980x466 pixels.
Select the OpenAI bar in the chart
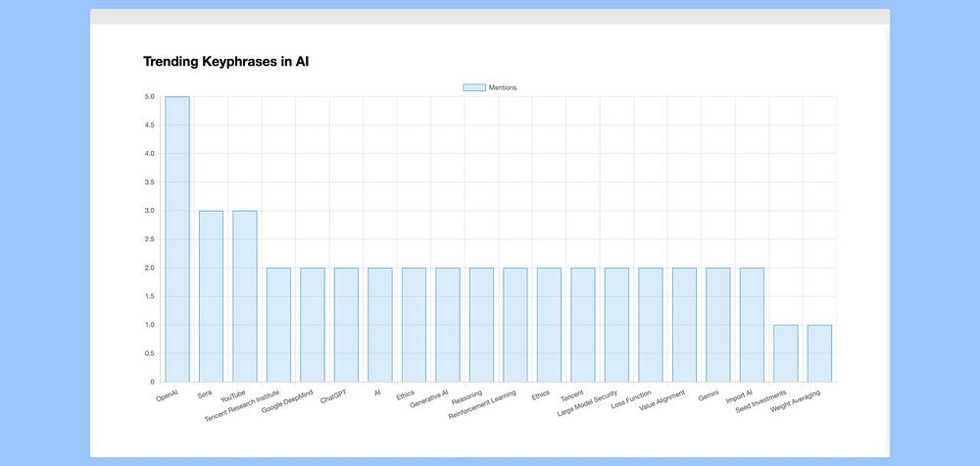177,239
